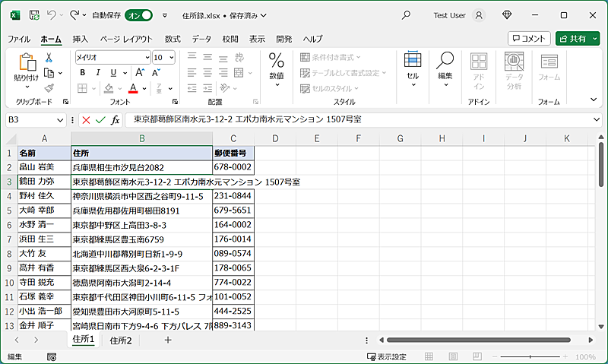608x364 pixels.
Task: Click the 共有 (Share) button
Action: pos(578,39)
